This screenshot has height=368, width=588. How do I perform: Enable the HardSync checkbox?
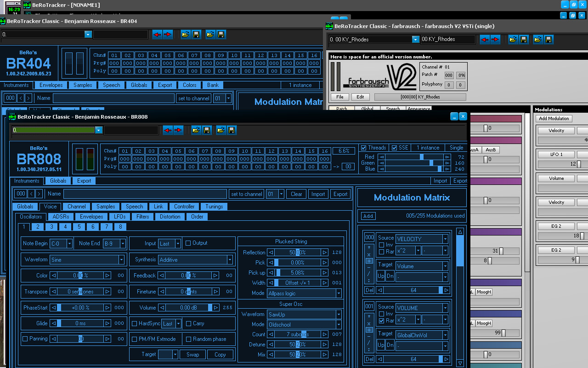(x=135, y=323)
